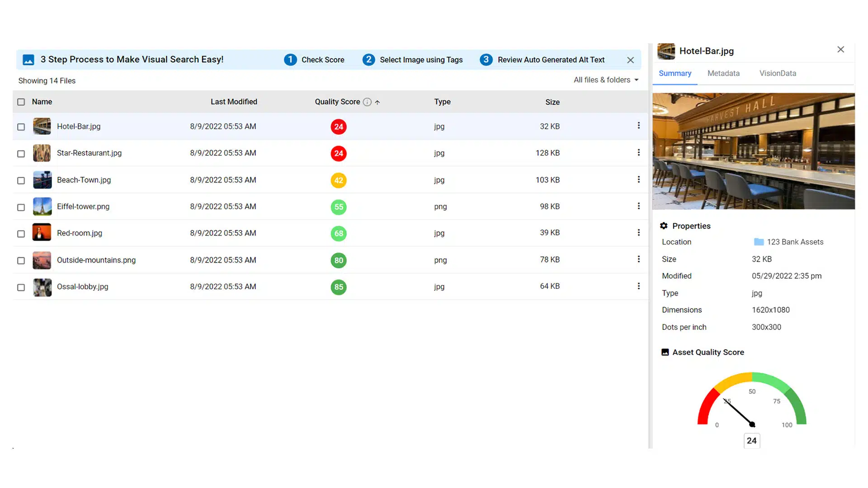Open the Hotel-Bar.jpg preview image
868x488 pixels.
click(x=753, y=151)
